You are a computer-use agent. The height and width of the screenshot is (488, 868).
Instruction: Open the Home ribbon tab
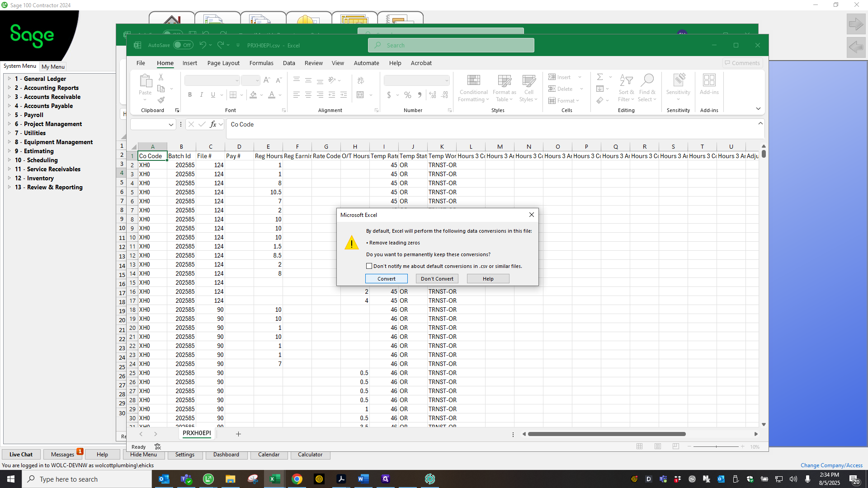pyautogui.click(x=165, y=63)
